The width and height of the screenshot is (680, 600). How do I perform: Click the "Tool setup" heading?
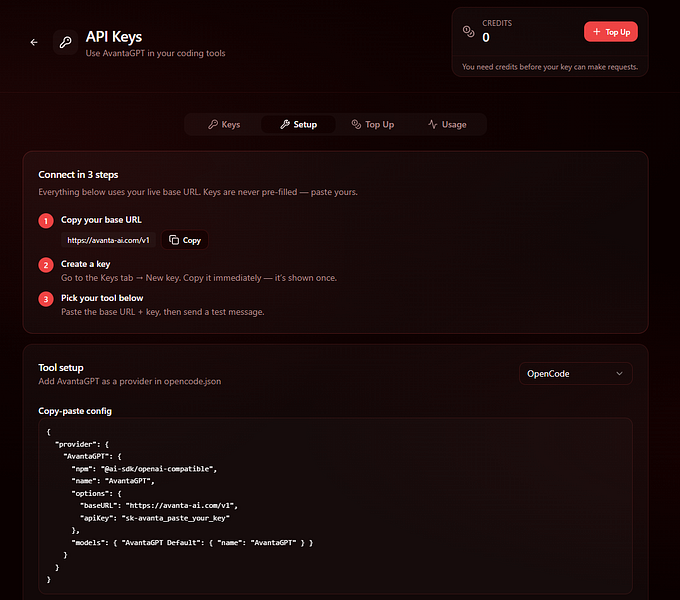click(61, 368)
